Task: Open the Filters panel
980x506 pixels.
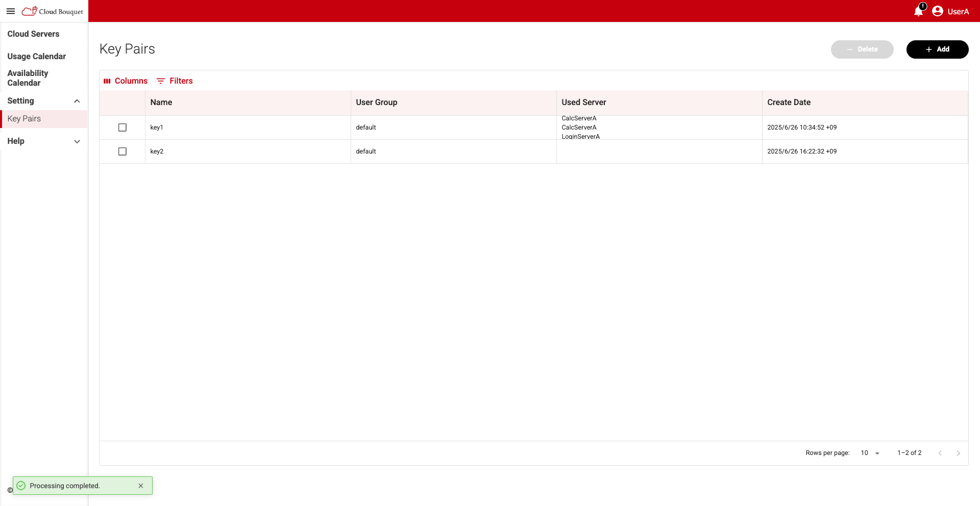Action: (x=175, y=81)
